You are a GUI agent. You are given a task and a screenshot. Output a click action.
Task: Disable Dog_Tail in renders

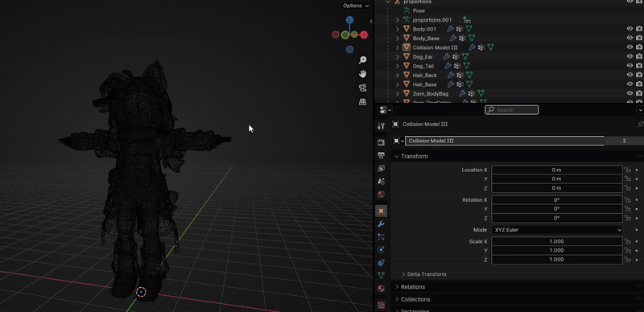(x=639, y=66)
